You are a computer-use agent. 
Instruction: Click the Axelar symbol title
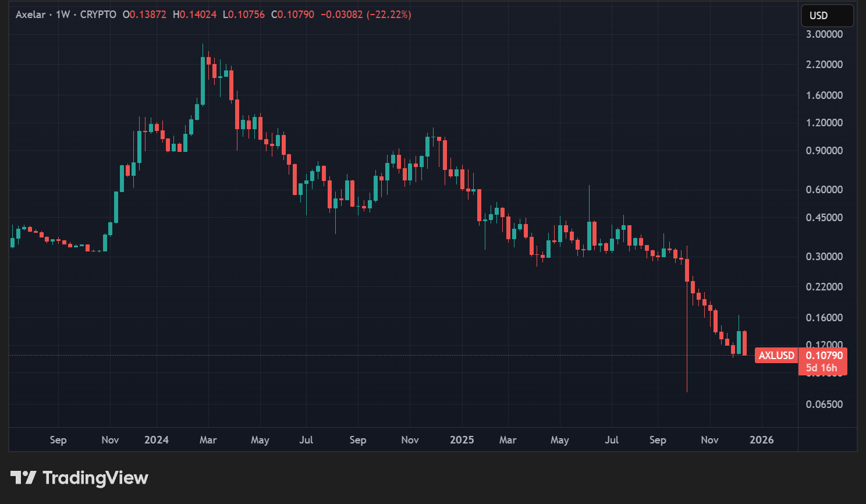30,15
